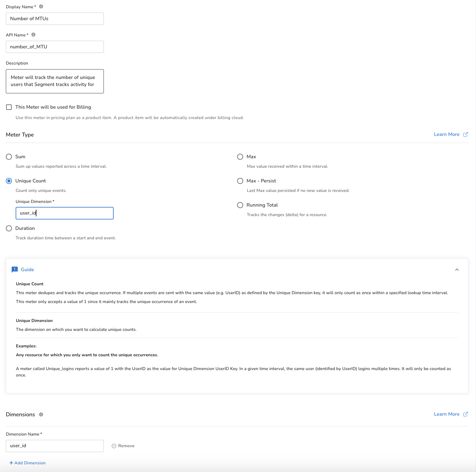
Task: Click into the Description text area
Action: (55, 81)
